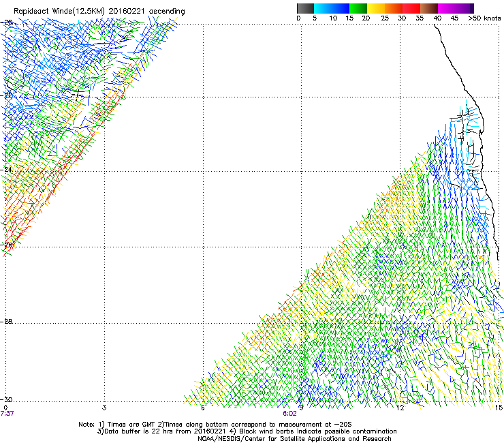Screen dimensions: 504x443
Task: Click the longitude axis label 12
Action: [x=400, y=408]
